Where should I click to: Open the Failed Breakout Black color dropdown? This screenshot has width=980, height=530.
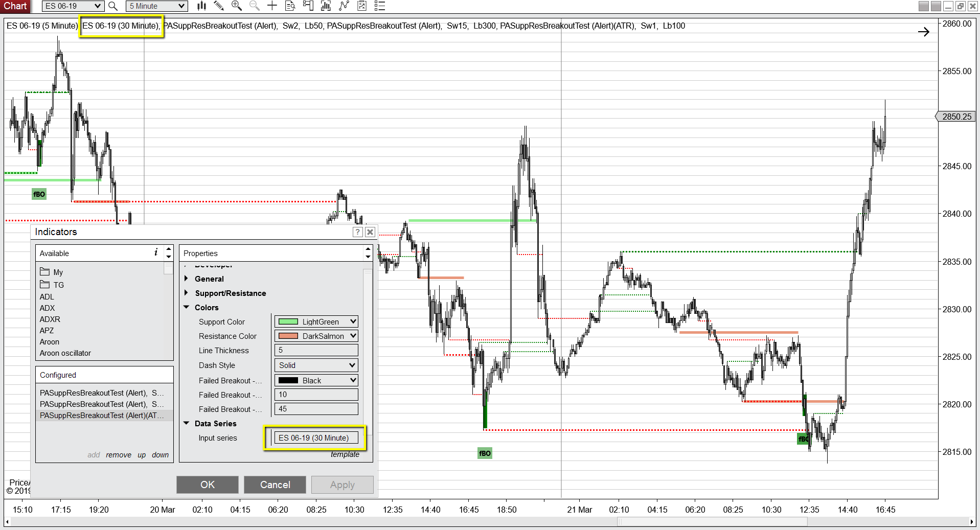[316, 380]
